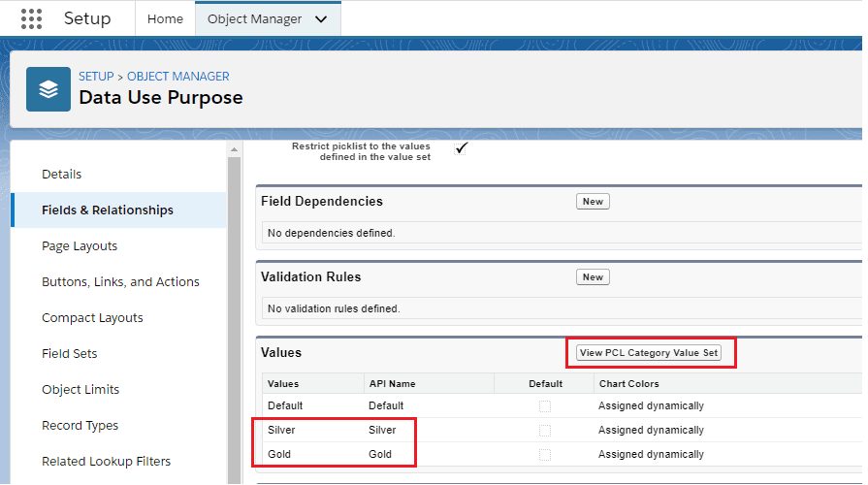Switch to the Home tab

coord(164,19)
